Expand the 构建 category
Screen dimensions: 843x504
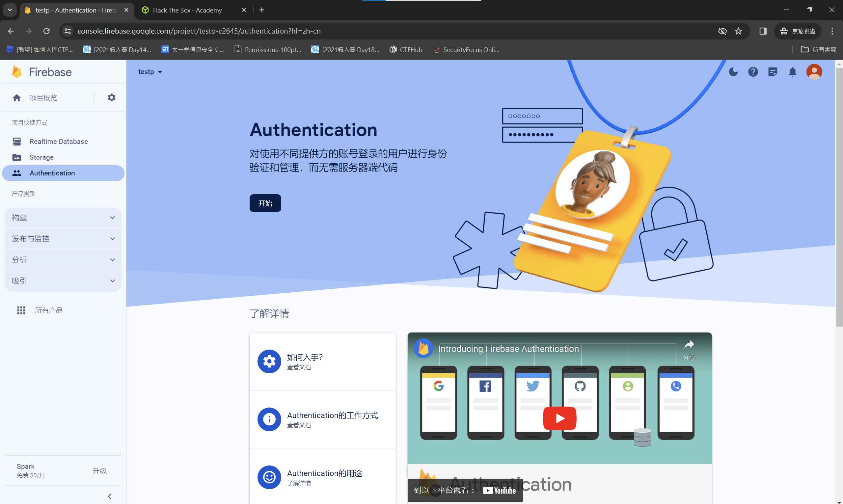[x=63, y=218]
